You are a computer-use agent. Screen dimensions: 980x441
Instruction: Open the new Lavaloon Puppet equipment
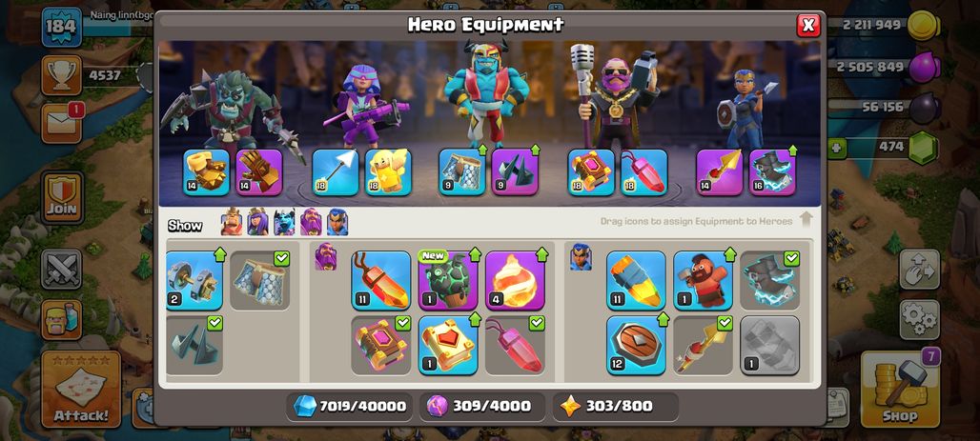coord(447,280)
